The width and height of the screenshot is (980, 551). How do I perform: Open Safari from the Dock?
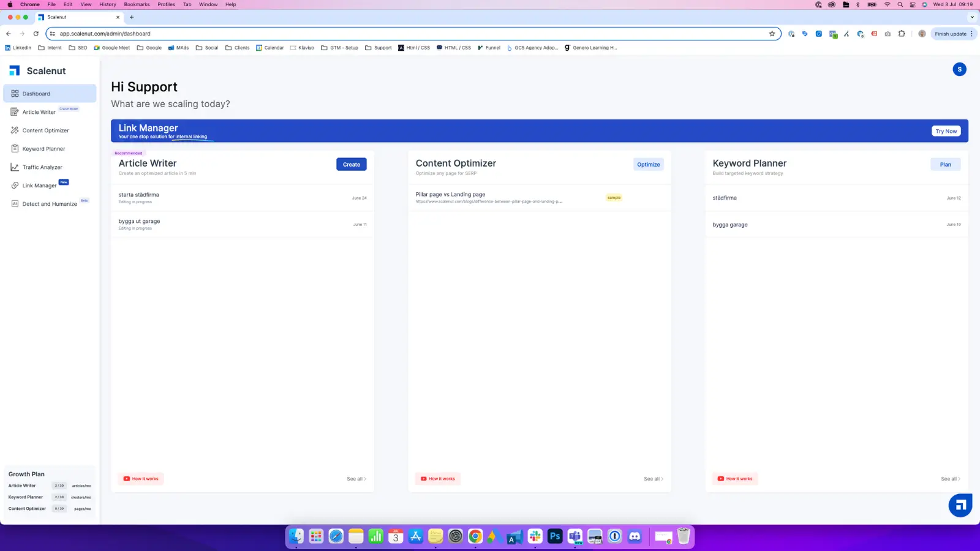336,537
